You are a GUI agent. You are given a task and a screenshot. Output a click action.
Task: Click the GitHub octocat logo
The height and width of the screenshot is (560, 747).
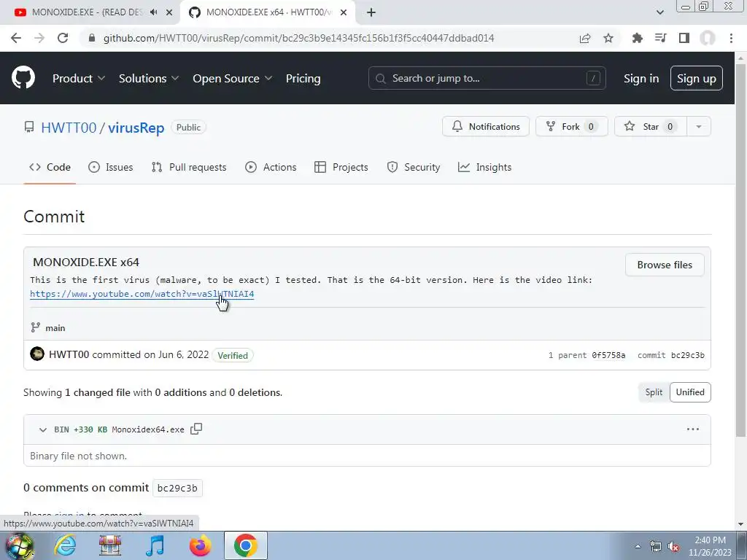pyautogui.click(x=23, y=78)
